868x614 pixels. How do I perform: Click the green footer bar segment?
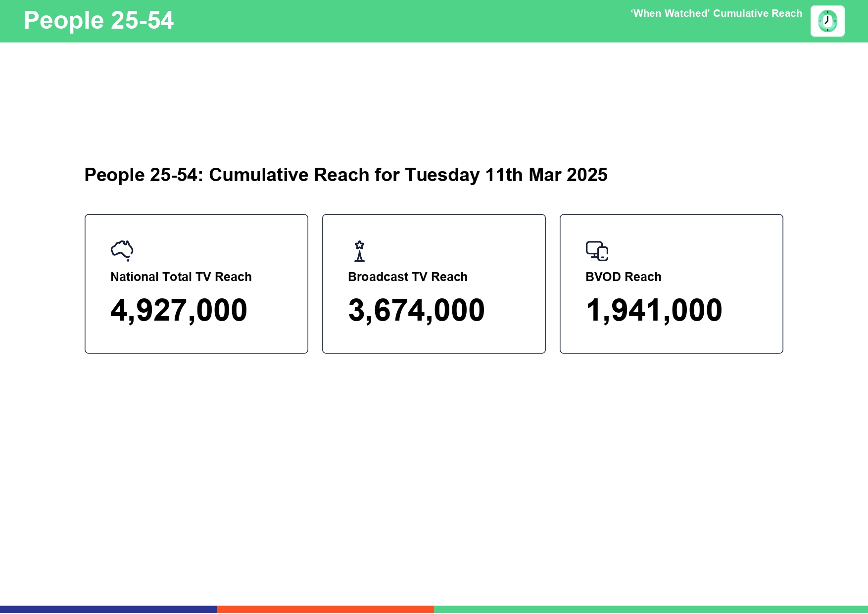651,610
